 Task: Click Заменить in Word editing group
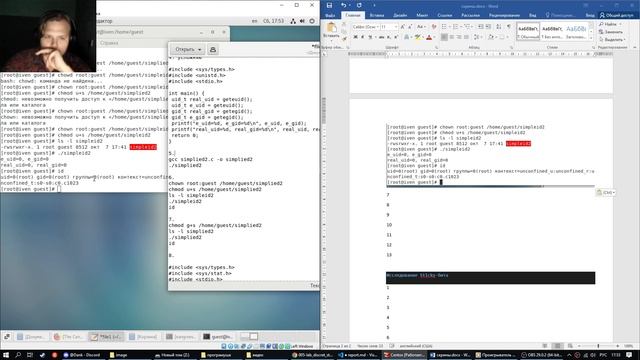pyautogui.click(x=611, y=32)
